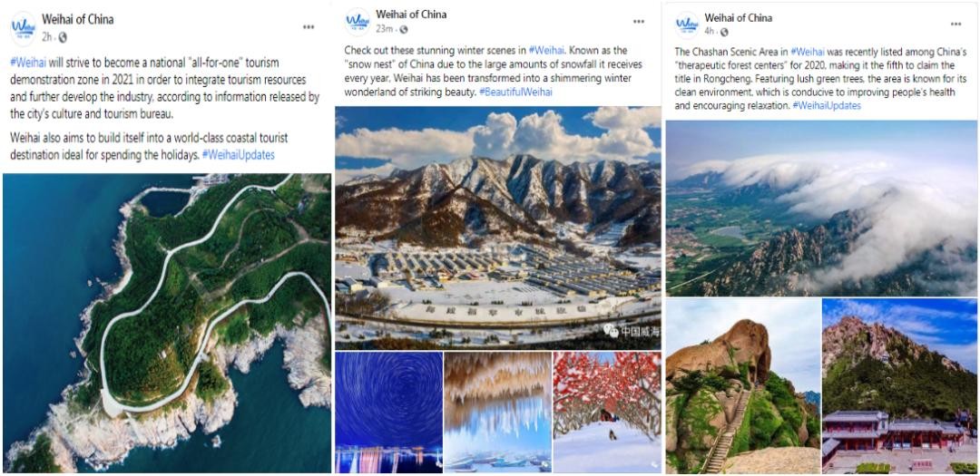Screen dimensions: 980x476
Task: Open the Weihai logo avatar on the 2h post
Action: click(23, 27)
